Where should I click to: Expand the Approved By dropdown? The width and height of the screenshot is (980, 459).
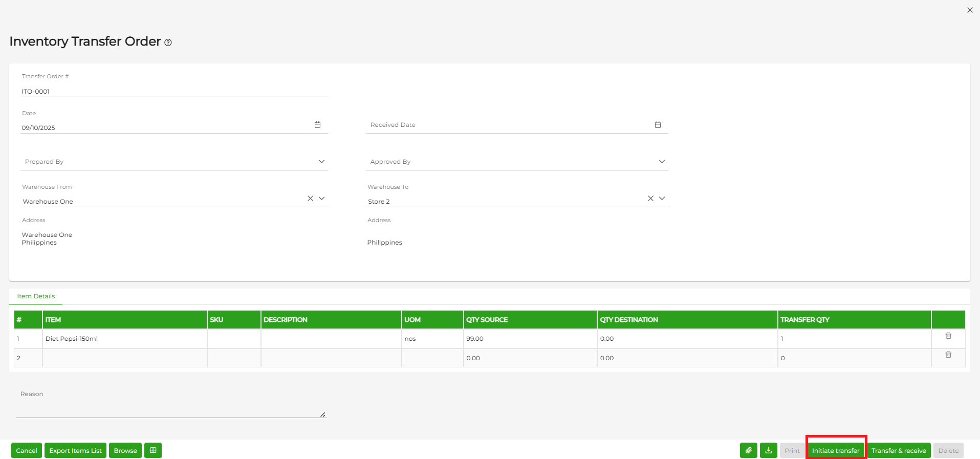pos(662,162)
